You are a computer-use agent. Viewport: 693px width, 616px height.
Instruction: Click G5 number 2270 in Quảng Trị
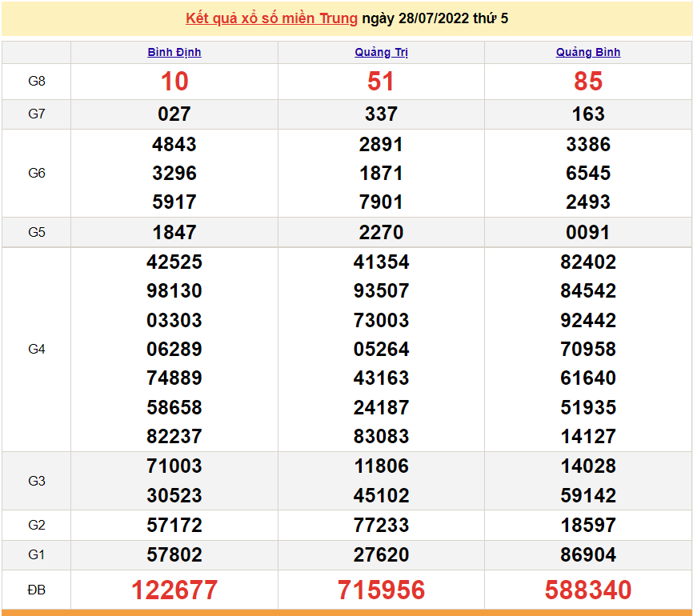point(381,233)
